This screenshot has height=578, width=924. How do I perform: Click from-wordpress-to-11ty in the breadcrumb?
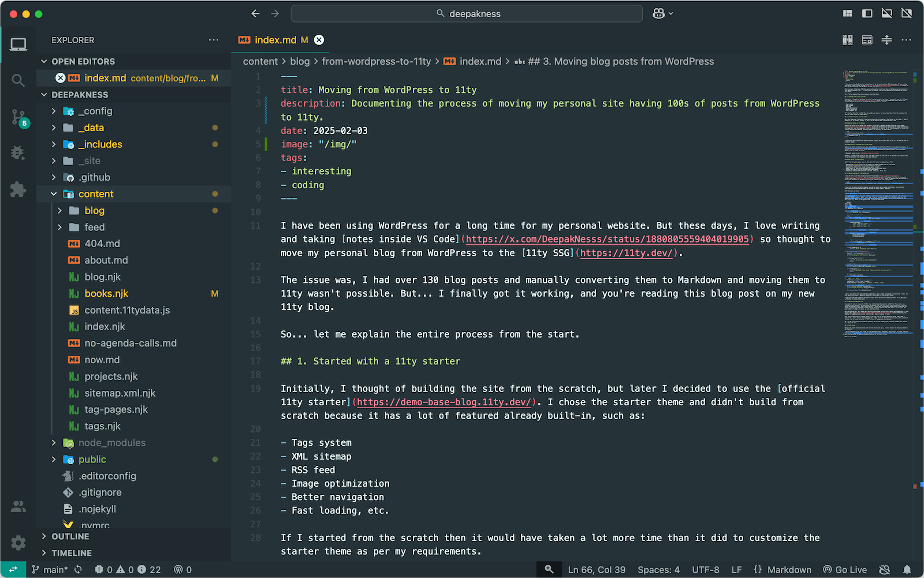[x=376, y=61]
